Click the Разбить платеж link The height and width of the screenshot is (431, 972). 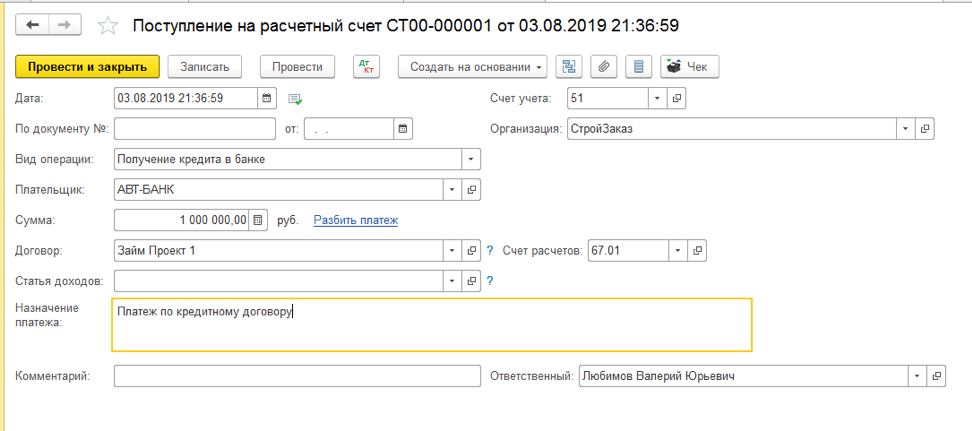[x=355, y=220]
